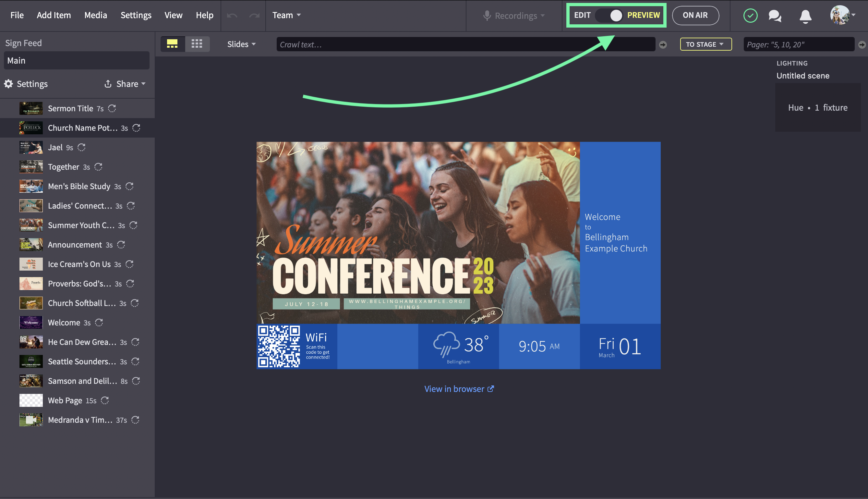Click the green checkmark status icon
Image resolution: width=868 pixels, height=499 pixels.
point(751,16)
